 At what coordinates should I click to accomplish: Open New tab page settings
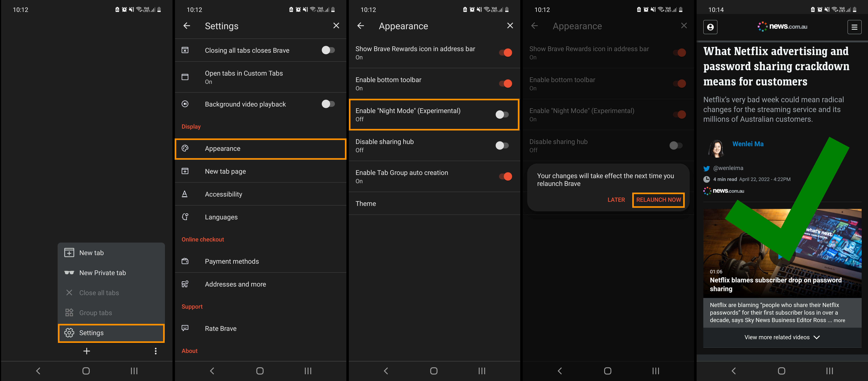pos(261,171)
